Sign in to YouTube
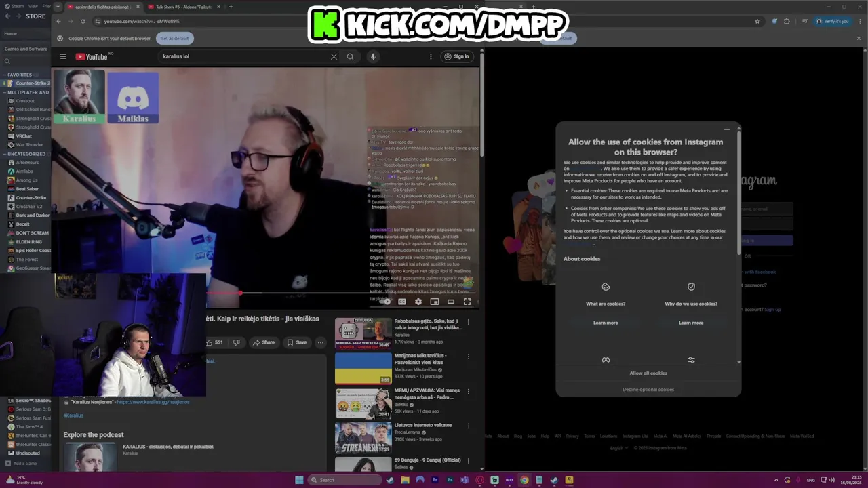The image size is (868, 488). [456, 56]
